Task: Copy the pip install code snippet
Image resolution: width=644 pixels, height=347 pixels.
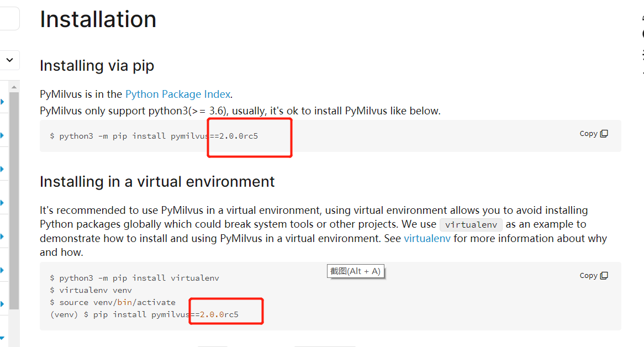Action: coord(594,133)
